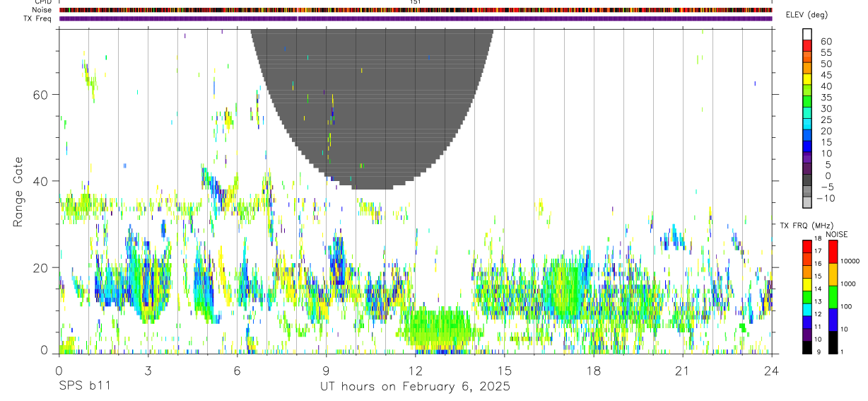
Task: Click the black NOISE swatch between 1 and 10
Action: pos(833,342)
